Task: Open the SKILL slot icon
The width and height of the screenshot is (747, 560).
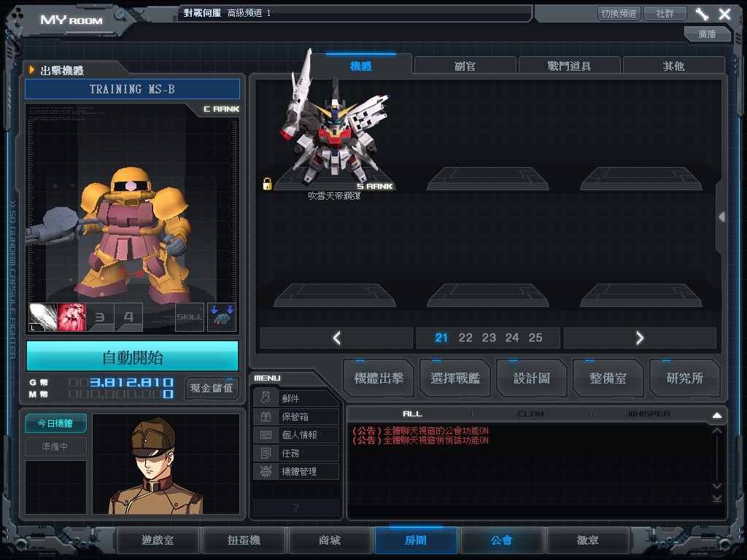Action: point(190,317)
